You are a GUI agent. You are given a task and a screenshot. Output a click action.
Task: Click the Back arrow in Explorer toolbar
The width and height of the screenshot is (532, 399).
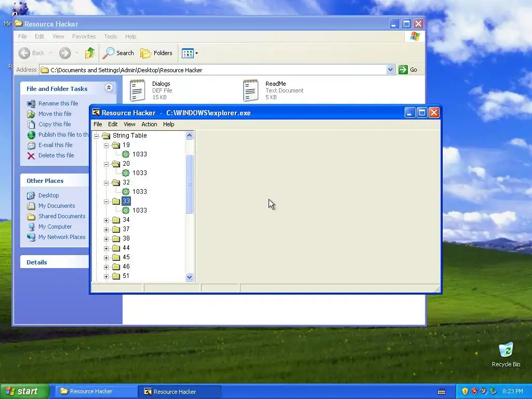[x=24, y=53]
